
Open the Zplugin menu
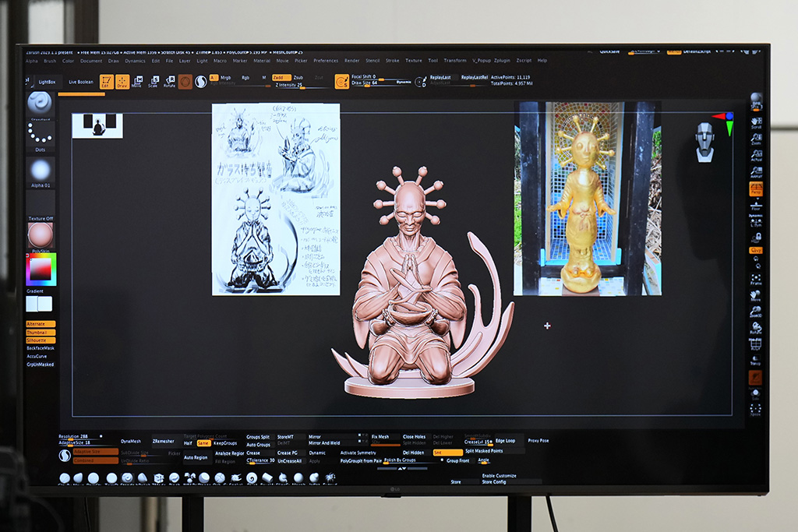[x=502, y=61]
